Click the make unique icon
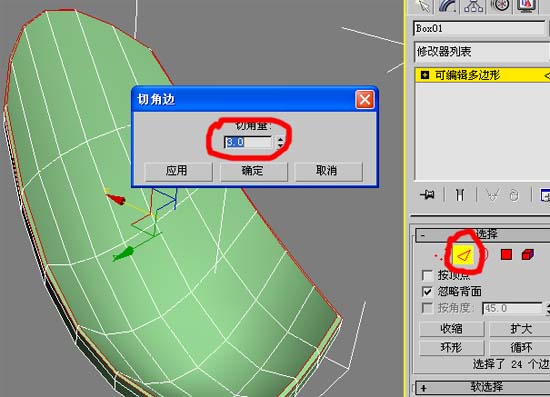 (492, 195)
